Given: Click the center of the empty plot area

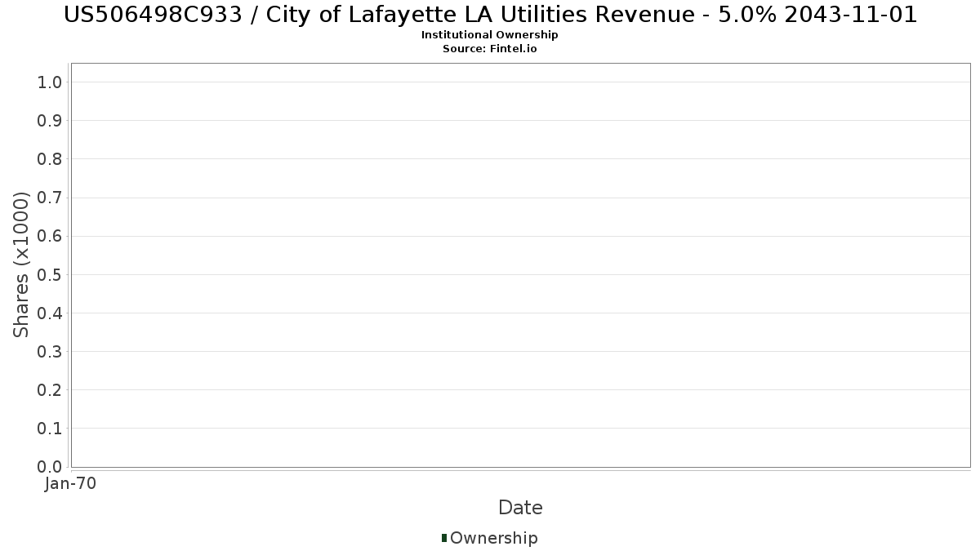Looking at the screenshot, I should click(x=520, y=265).
